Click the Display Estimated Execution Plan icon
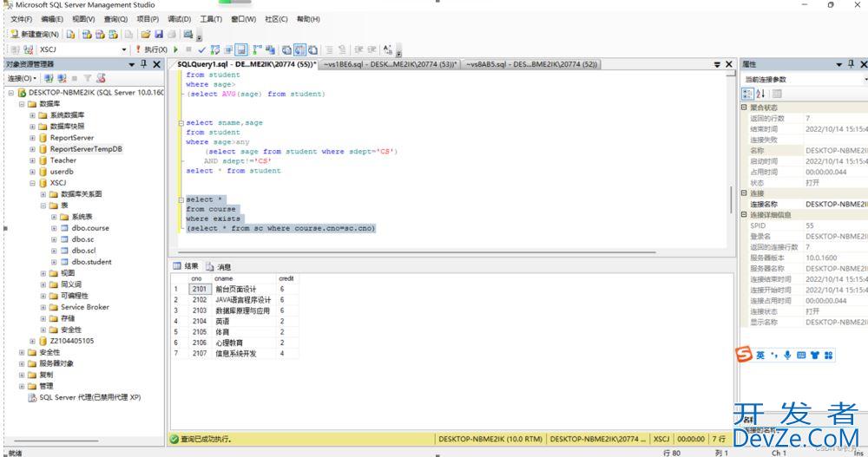 coord(215,49)
